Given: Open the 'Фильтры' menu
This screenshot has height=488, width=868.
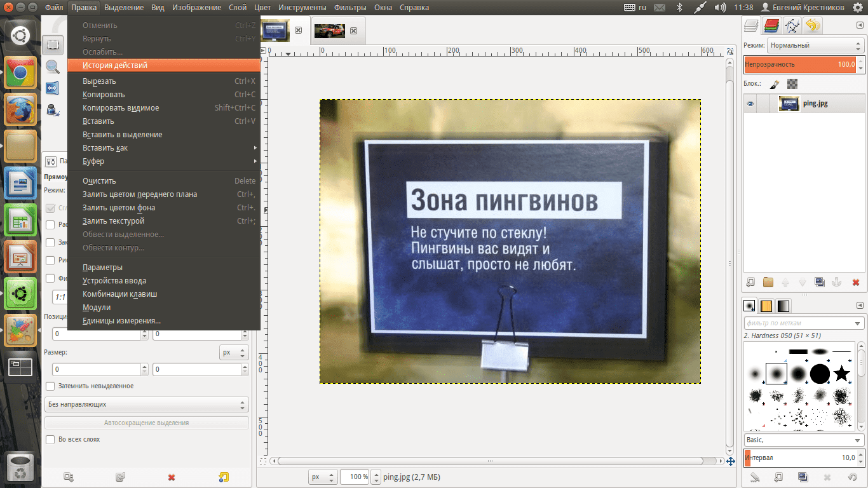Looking at the screenshot, I should coord(350,8).
